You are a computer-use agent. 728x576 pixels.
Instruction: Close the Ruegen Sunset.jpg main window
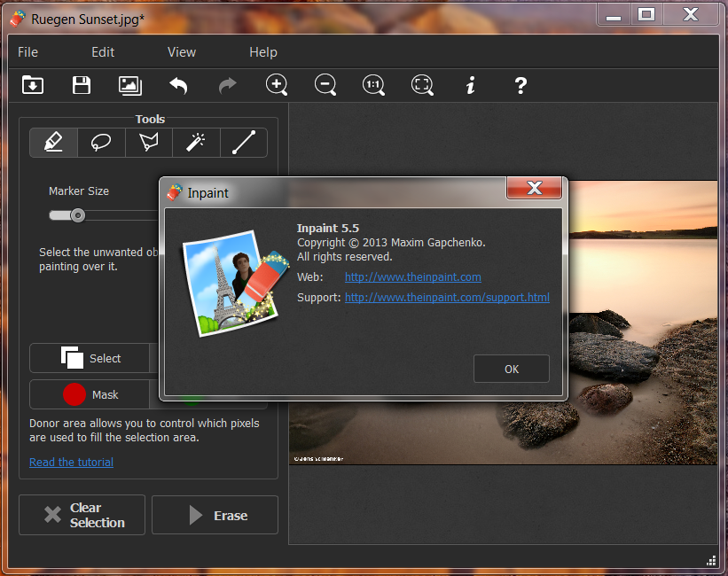pyautogui.click(x=691, y=15)
